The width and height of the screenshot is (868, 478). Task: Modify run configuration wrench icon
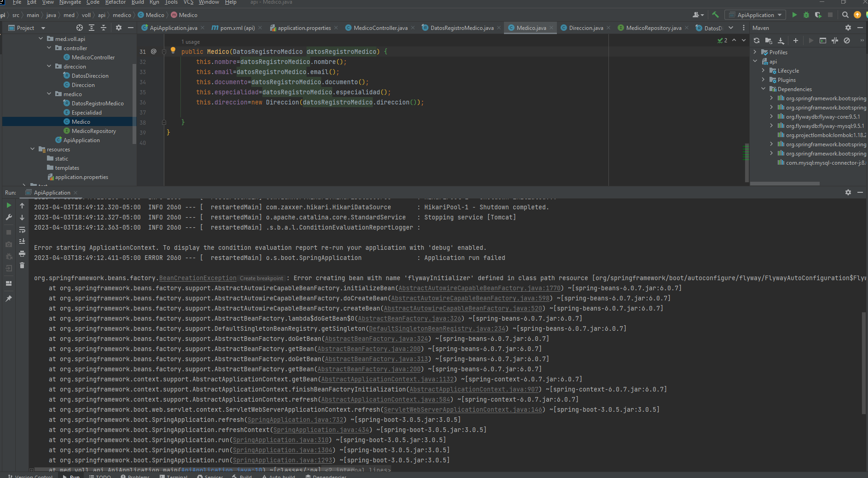tap(9, 217)
